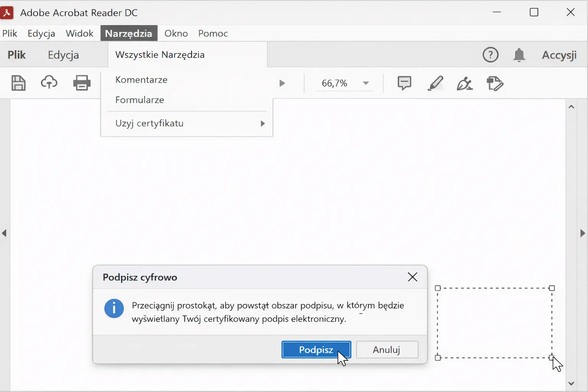Open the zoom level 66,7% dropdown

pyautogui.click(x=366, y=83)
